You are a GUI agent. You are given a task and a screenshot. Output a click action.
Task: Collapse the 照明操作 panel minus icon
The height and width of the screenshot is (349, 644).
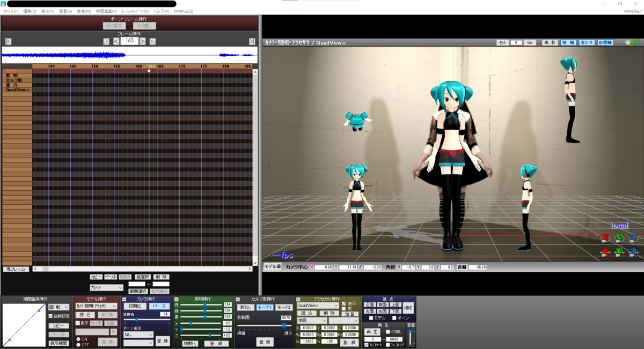coord(177,299)
